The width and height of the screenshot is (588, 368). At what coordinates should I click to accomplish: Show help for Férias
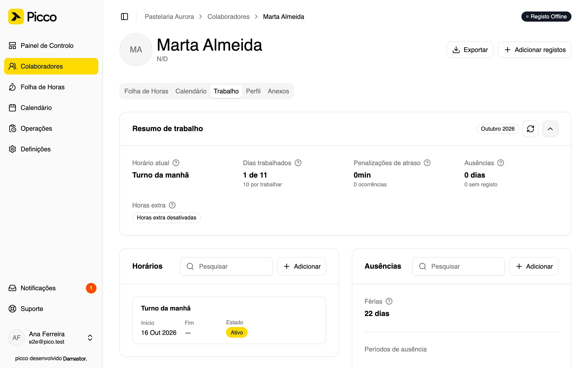tap(389, 301)
